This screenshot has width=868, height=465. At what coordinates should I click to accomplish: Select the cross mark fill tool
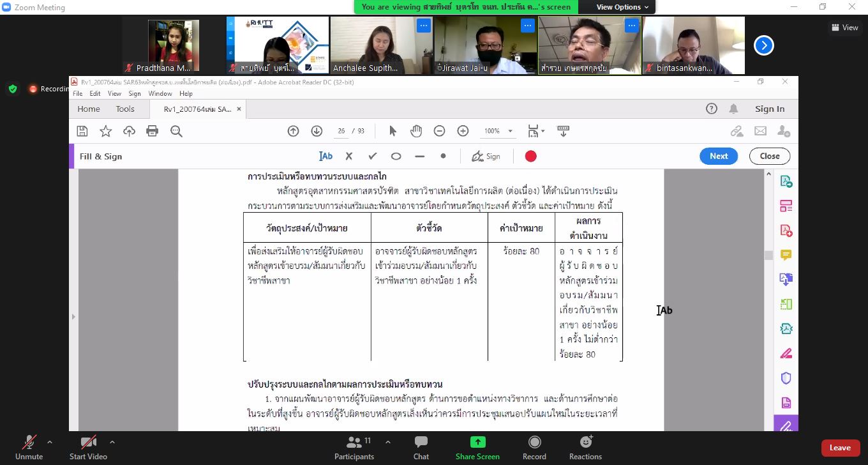[349, 156]
